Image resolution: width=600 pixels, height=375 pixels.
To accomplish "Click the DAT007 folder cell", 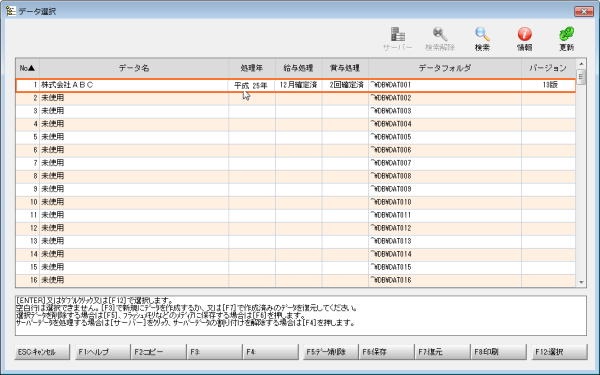I will (445, 163).
